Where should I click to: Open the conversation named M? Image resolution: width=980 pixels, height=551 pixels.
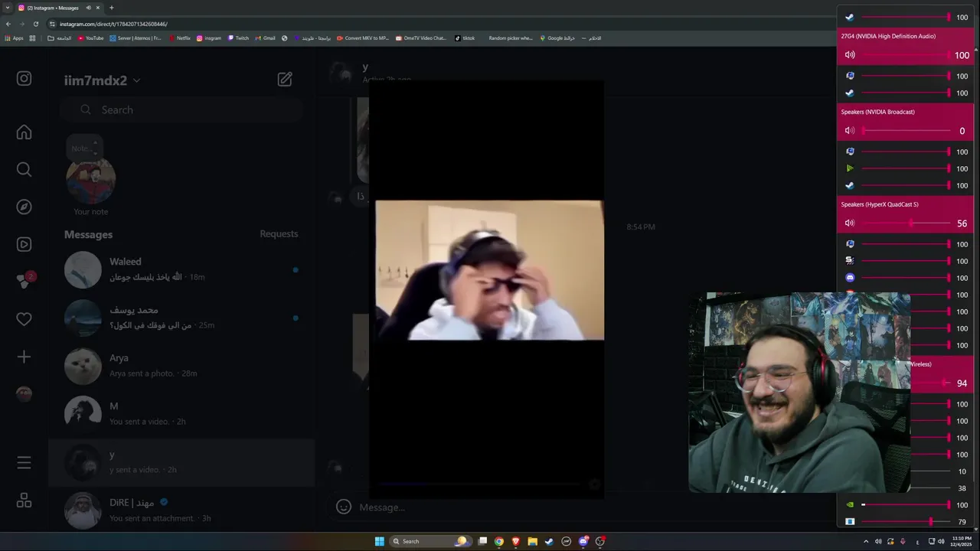click(x=181, y=414)
